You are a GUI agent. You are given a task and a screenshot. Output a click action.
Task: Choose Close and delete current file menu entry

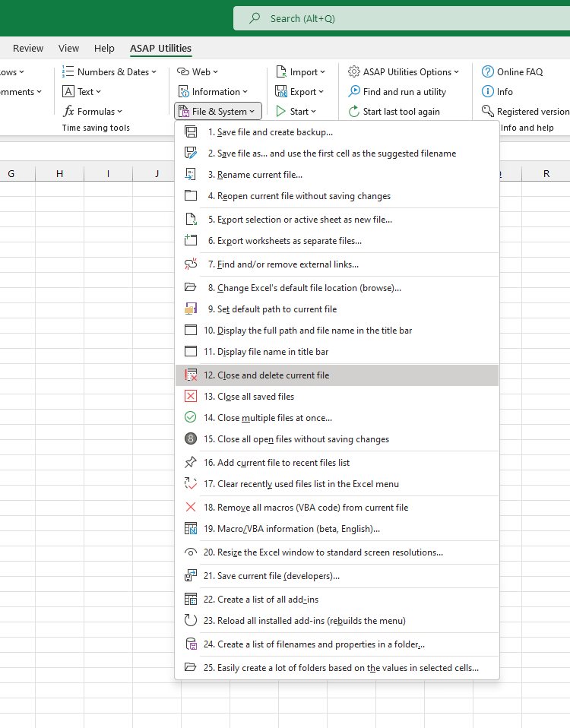click(337, 375)
